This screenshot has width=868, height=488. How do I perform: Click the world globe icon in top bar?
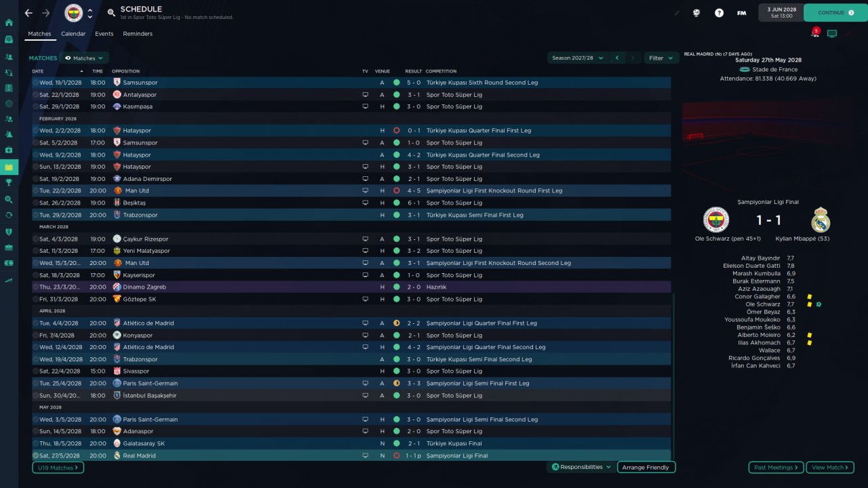click(x=696, y=13)
